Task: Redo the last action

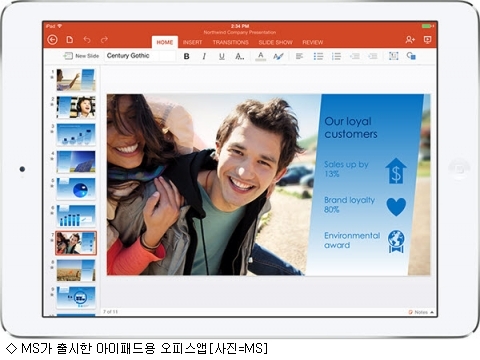Action: pyautogui.click(x=104, y=40)
